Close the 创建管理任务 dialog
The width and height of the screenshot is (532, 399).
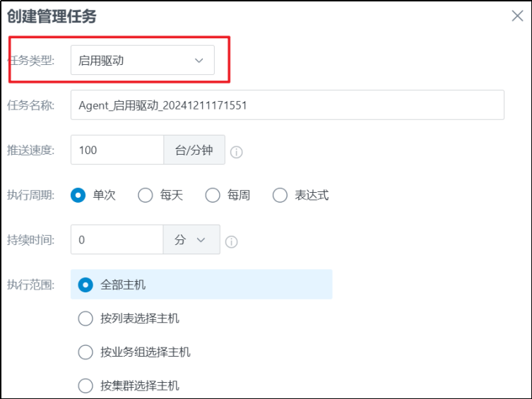coord(517,16)
